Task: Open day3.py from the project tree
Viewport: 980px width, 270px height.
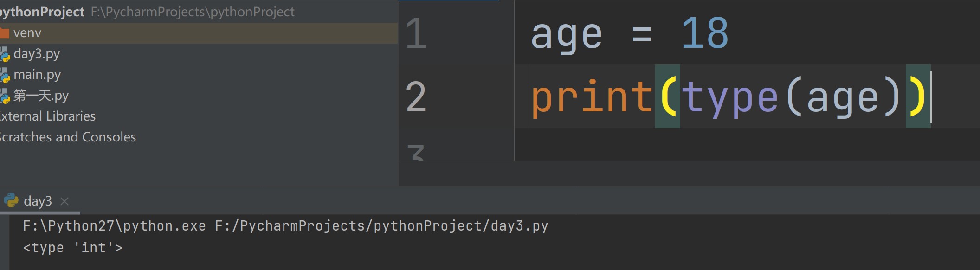Action: point(37,54)
